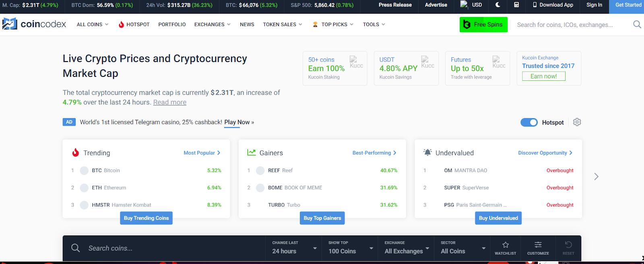Click the Trending flame icon
Screen dimensions: 644x264
tap(75, 153)
